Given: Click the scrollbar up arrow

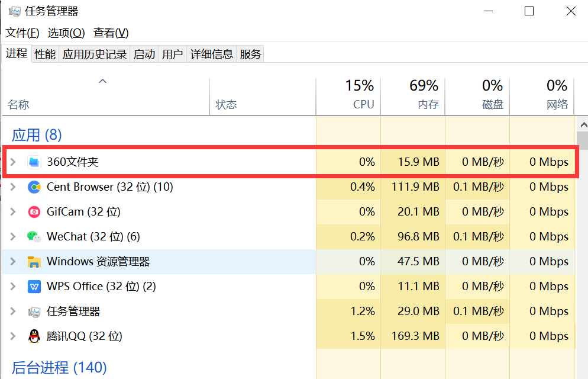Looking at the screenshot, I should point(583,124).
